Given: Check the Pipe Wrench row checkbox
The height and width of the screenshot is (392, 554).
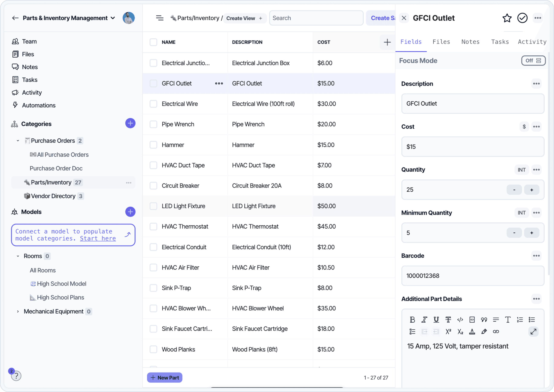Looking at the screenshot, I should (x=153, y=124).
